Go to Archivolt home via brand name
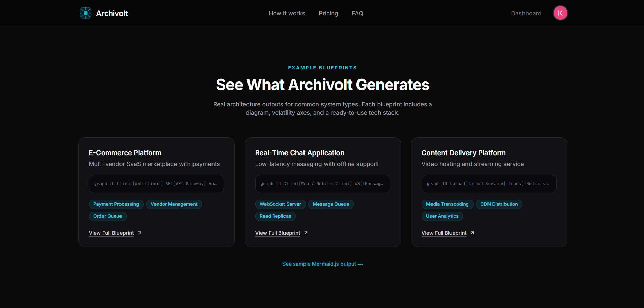This screenshot has width=644, height=308. tap(112, 13)
